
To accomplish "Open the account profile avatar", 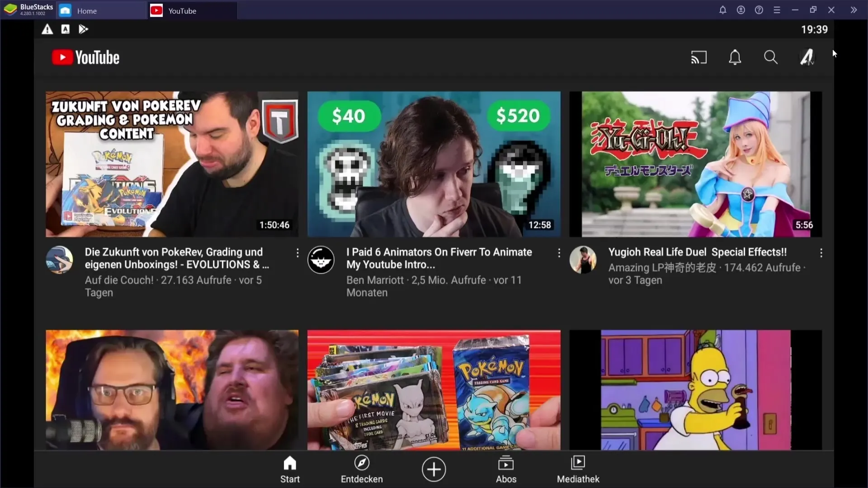I will [807, 57].
